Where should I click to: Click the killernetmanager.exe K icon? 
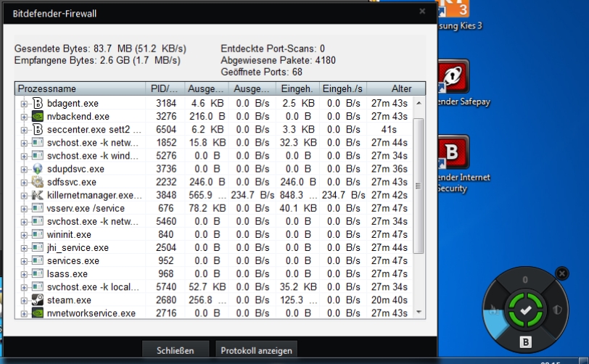tap(38, 195)
